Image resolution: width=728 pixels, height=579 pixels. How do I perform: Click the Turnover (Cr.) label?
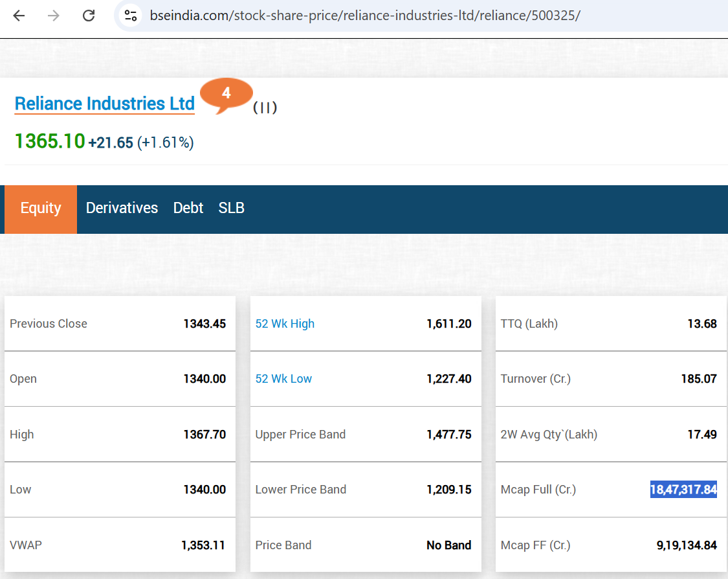point(535,379)
